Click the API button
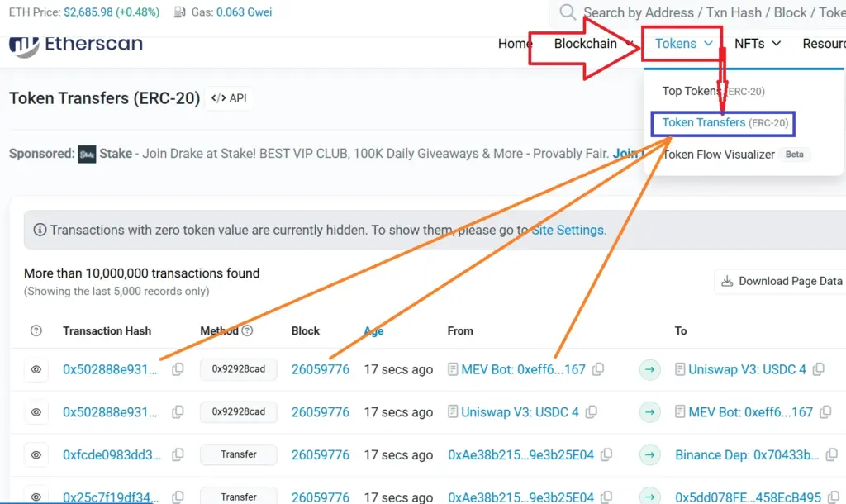 229,98
